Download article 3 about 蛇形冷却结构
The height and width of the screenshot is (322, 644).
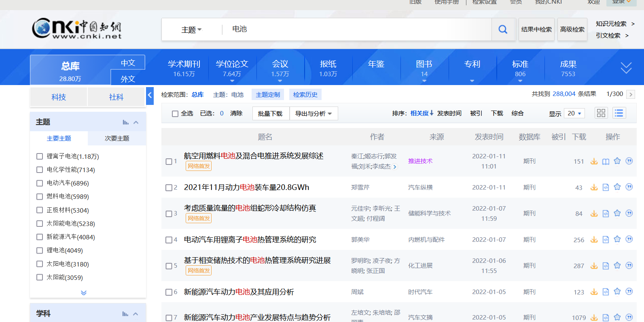(x=594, y=213)
